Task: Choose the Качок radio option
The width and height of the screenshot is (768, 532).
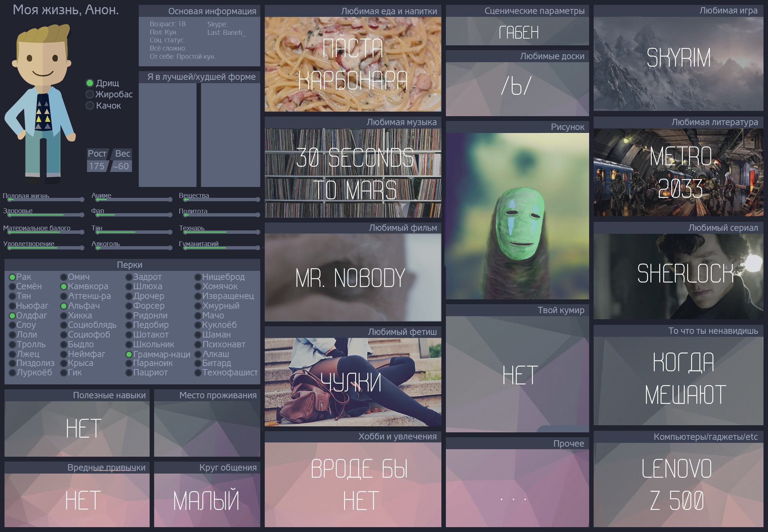Action: [x=90, y=106]
